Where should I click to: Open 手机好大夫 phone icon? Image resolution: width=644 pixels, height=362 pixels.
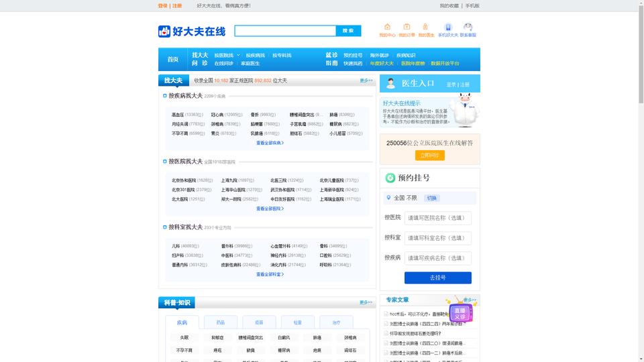448,27
